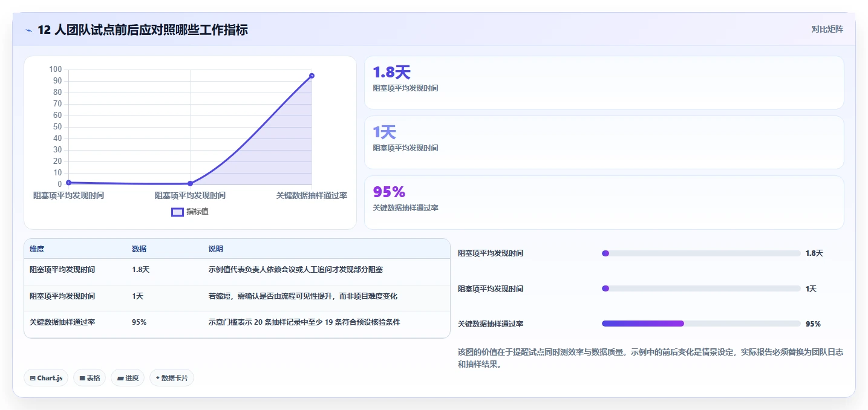Click the caption under the large 1.8天 value
Image resolution: width=868 pixels, height=410 pixels.
click(405, 88)
